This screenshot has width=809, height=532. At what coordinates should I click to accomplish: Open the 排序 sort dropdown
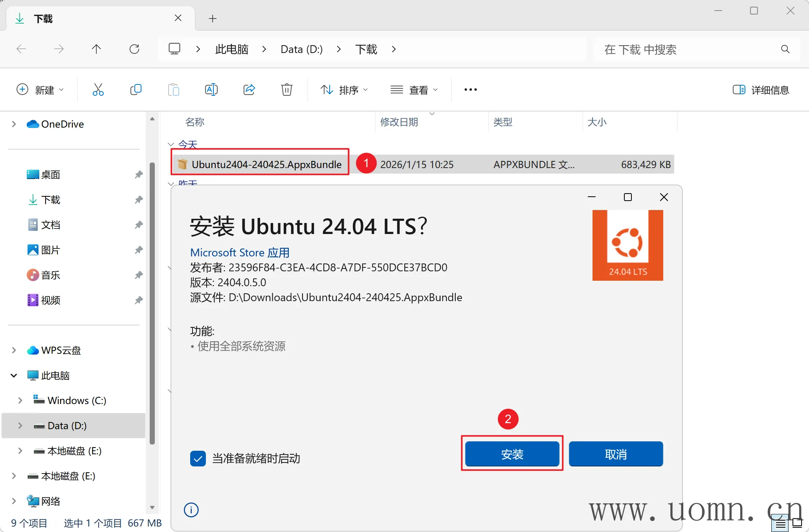(344, 90)
